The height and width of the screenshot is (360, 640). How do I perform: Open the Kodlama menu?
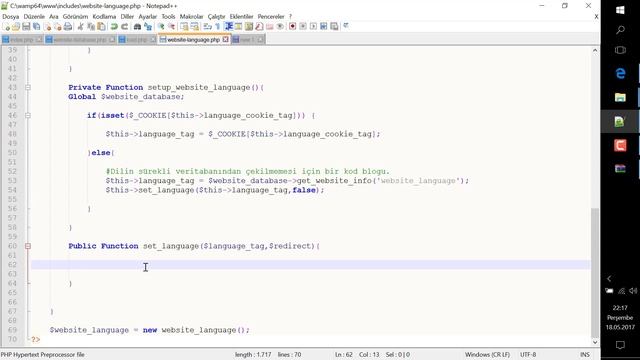coord(104,17)
